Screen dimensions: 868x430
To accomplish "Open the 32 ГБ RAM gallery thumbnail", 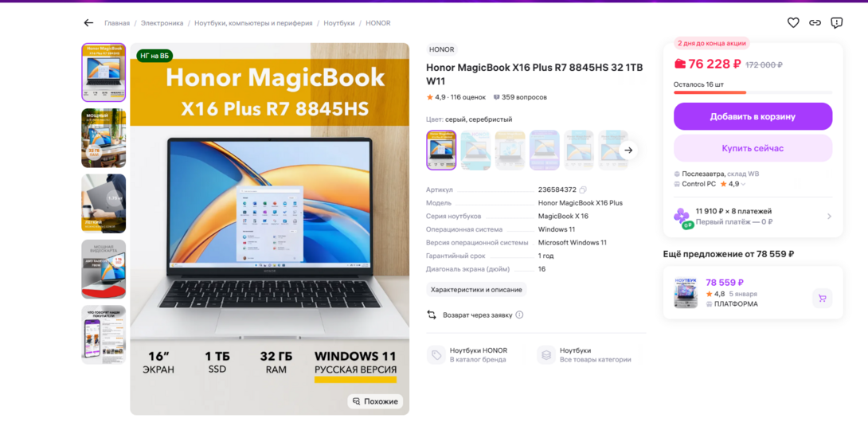I will (x=104, y=138).
